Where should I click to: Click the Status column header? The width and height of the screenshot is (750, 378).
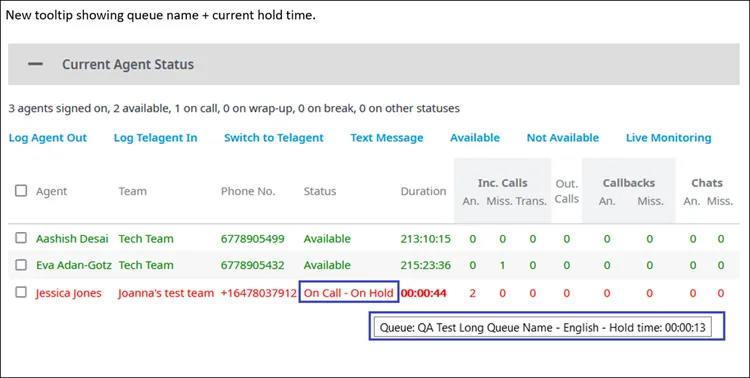[x=320, y=191]
